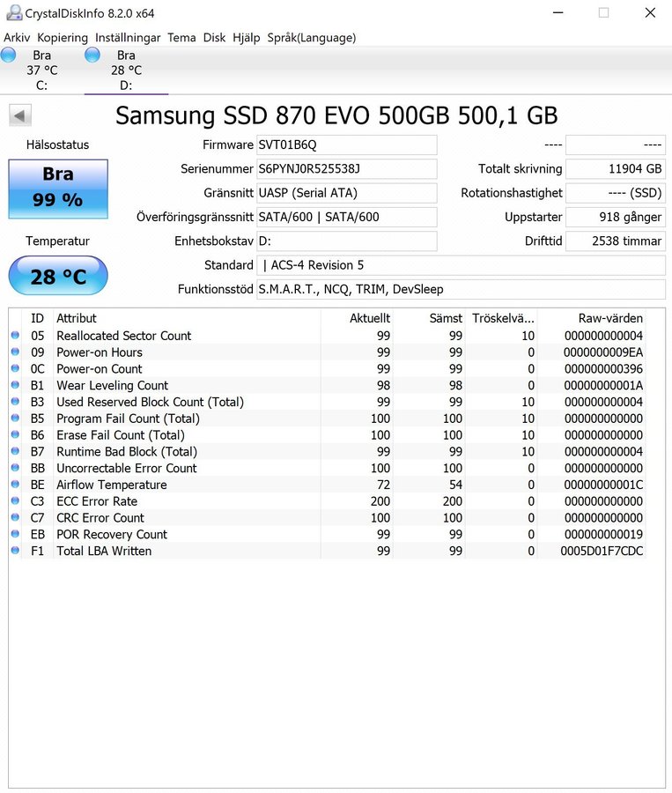The height and width of the screenshot is (793, 672).
Task: Click status dot of Reallocated Sector Count row
Action: coord(15,335)
